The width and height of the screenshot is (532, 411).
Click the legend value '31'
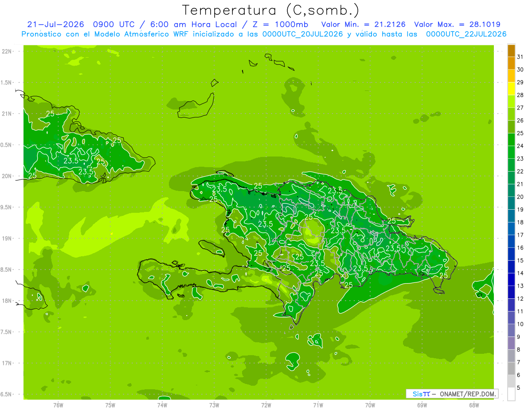[520, 57]
